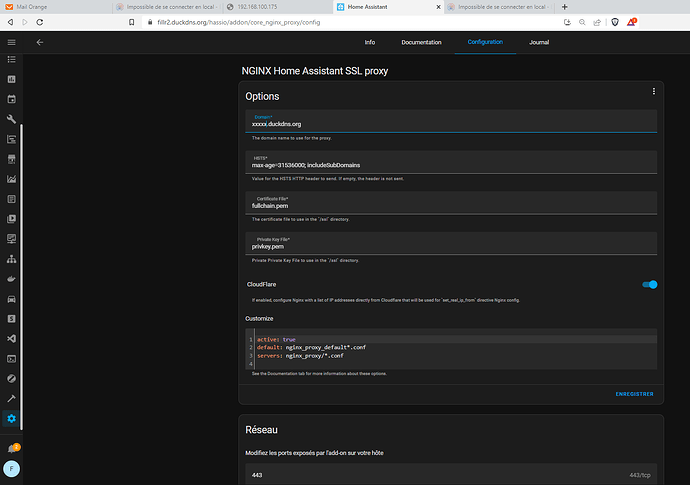Open the Notifications bell with badge
Viewport: 690px width, 485px height.
click(x=12, y=448)
